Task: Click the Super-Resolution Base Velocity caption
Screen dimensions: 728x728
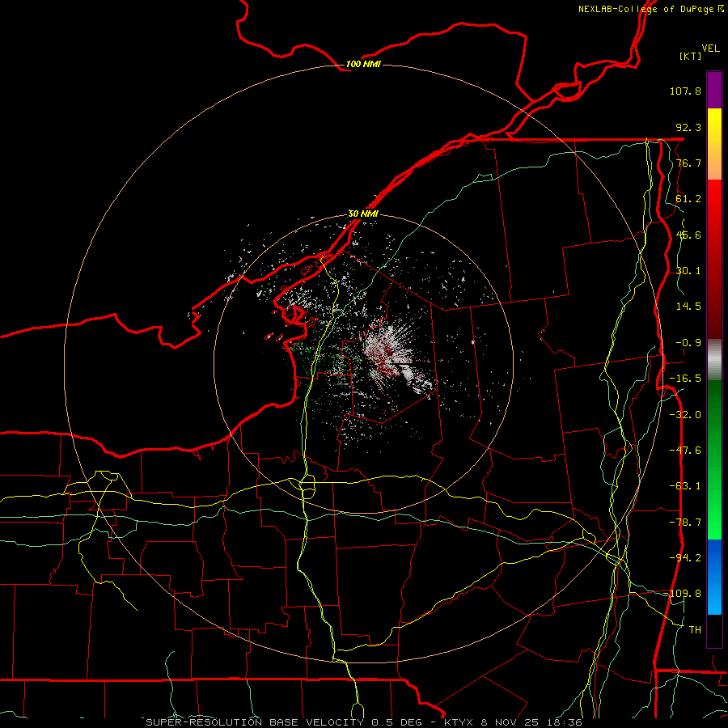Action: click(x=364, y=722)
